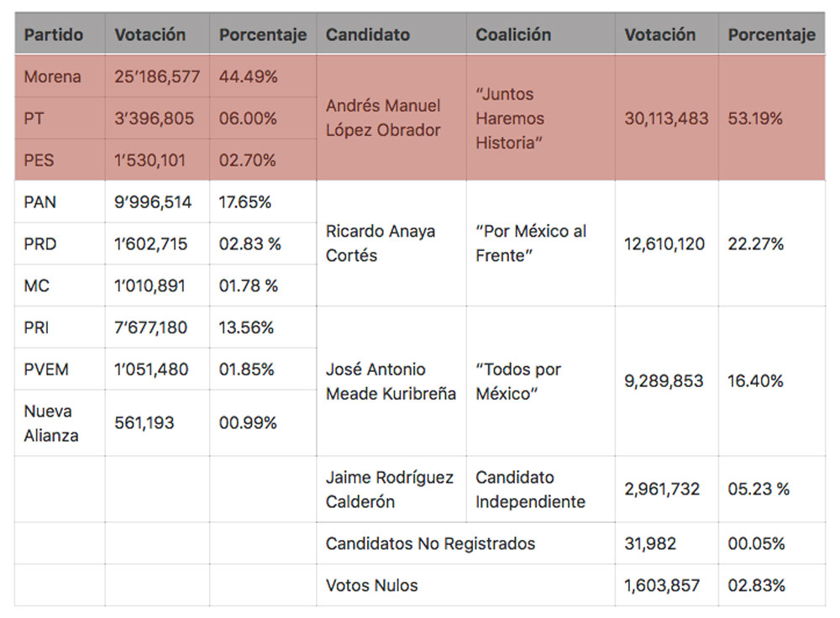Click the Votos Nulos row label

372,585
